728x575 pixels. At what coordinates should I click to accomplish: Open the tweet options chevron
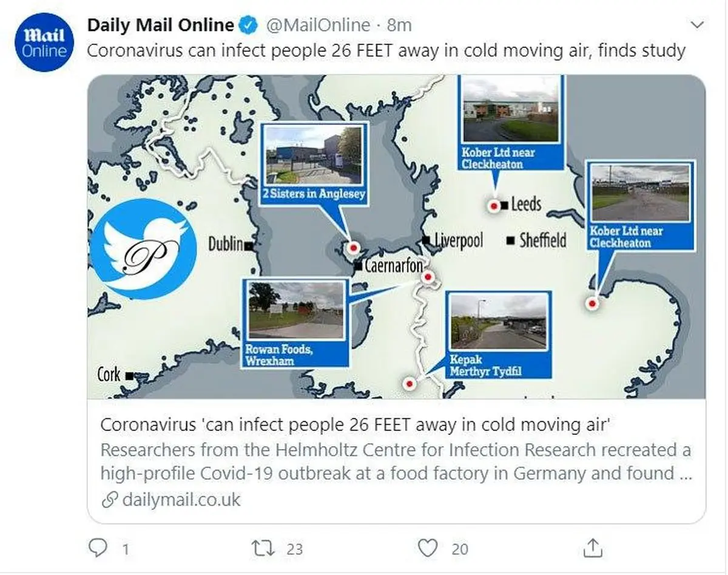click(698, 25)
